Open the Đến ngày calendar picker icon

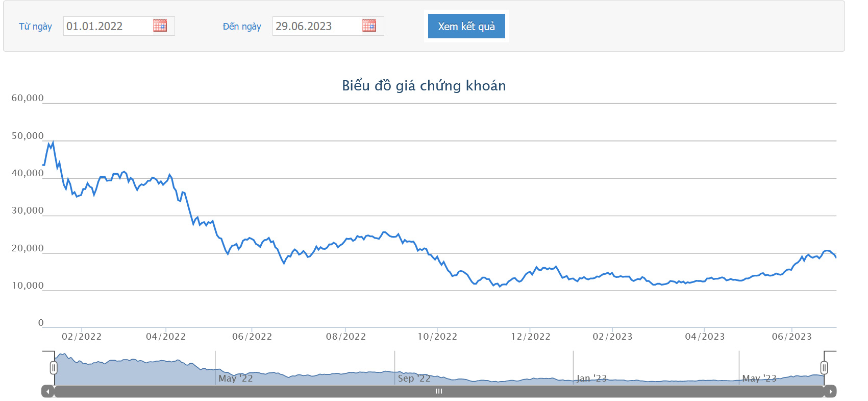(x=369, y=26)
